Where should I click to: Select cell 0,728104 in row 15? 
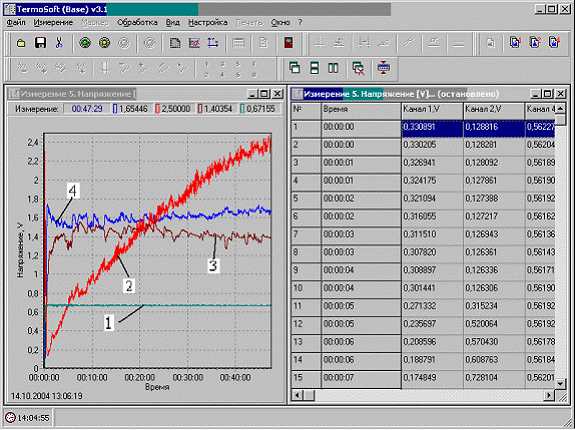pyautogui.click(x=494, y=378)
